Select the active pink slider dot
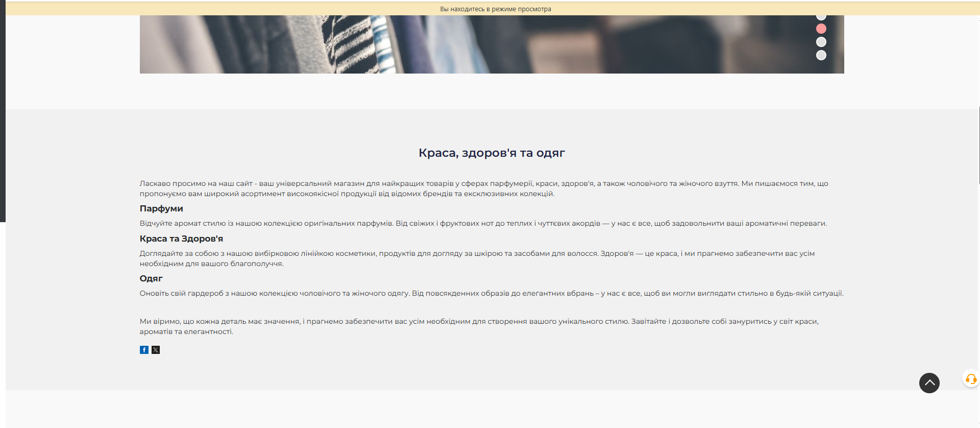This screenshot has width=980, height=428. coord(821,29)
